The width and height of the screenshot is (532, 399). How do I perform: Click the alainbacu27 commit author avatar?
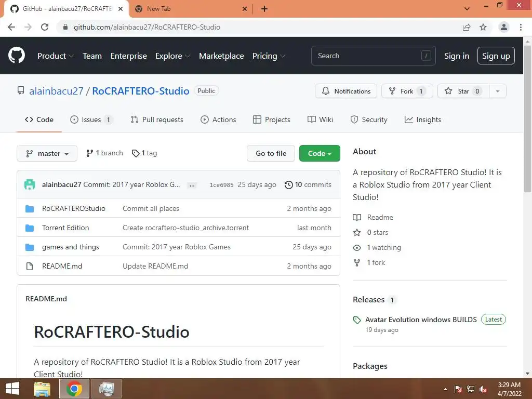click(30, 184)
